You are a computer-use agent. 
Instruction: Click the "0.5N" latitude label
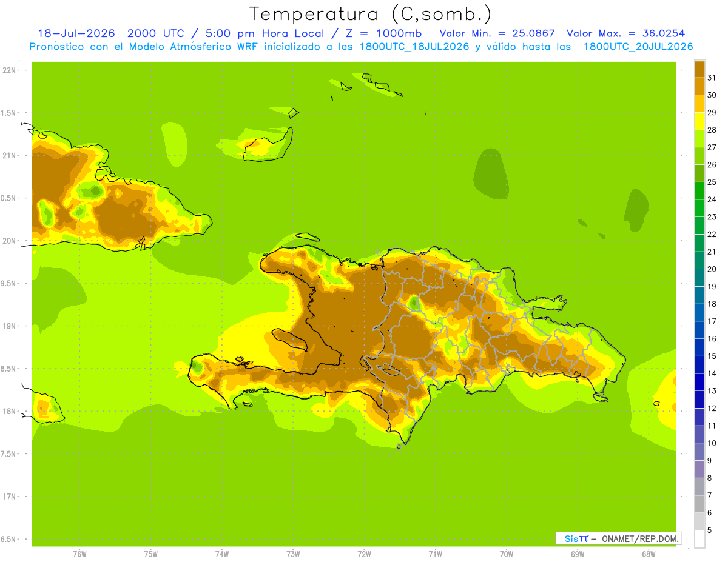click(x=8, y=198)
